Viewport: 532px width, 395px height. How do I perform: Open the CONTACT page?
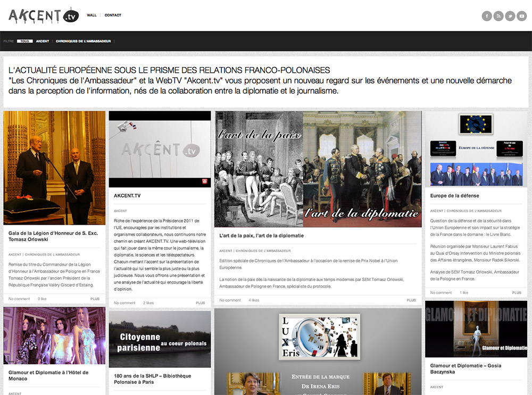[113, 15]
